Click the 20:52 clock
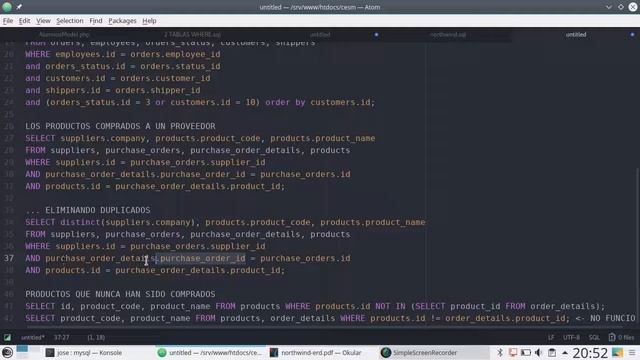This screenshot has height=360, width=640. [x=590, y=353]
